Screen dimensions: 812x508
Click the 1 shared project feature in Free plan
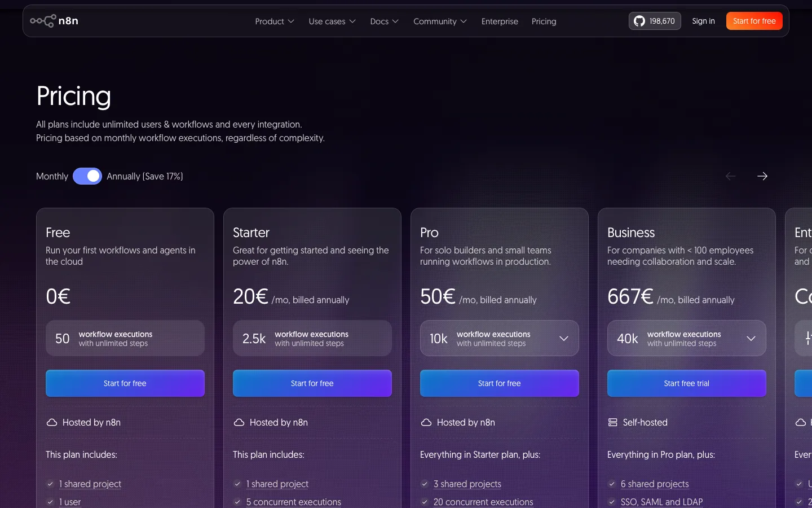click(x=90, y=484)
